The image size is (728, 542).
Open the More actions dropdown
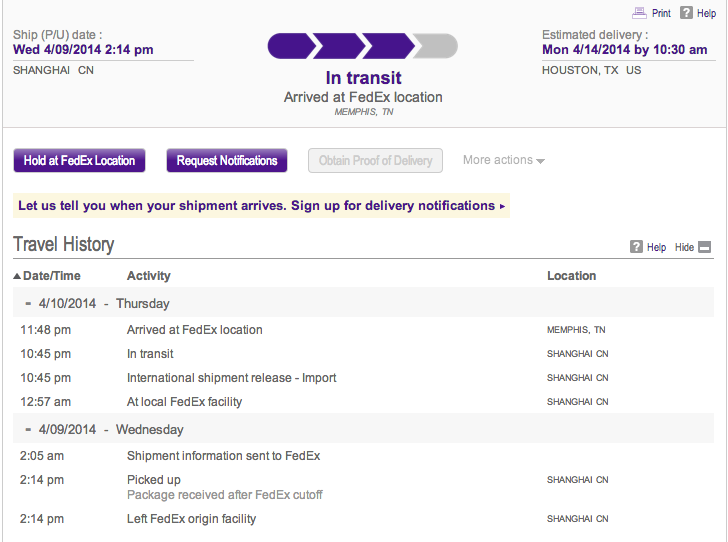pos(504,160)
